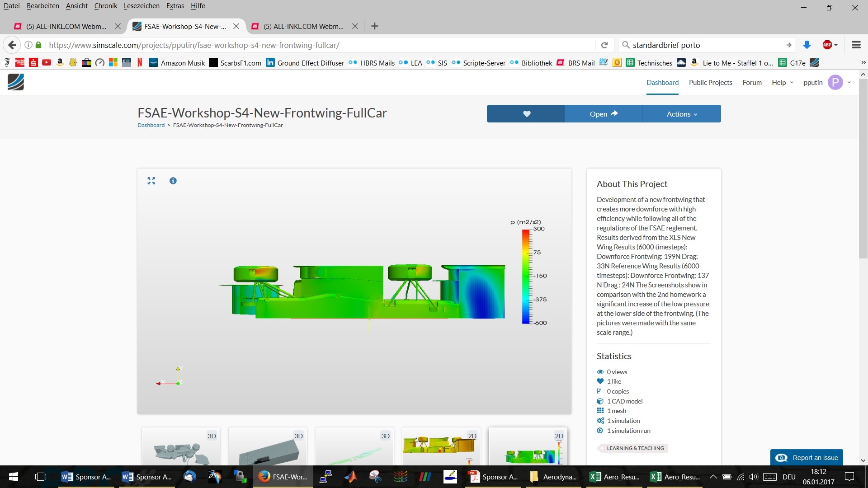Select the yellow 2D result thumbnail
868x488 pixels.
click(441, 446)
